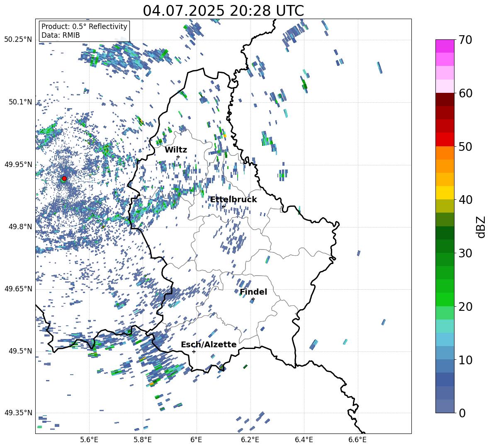Click the colorbar tick label 50
Image resolution: width=491 pixels, height=448 pixels.
pos(465,146)
